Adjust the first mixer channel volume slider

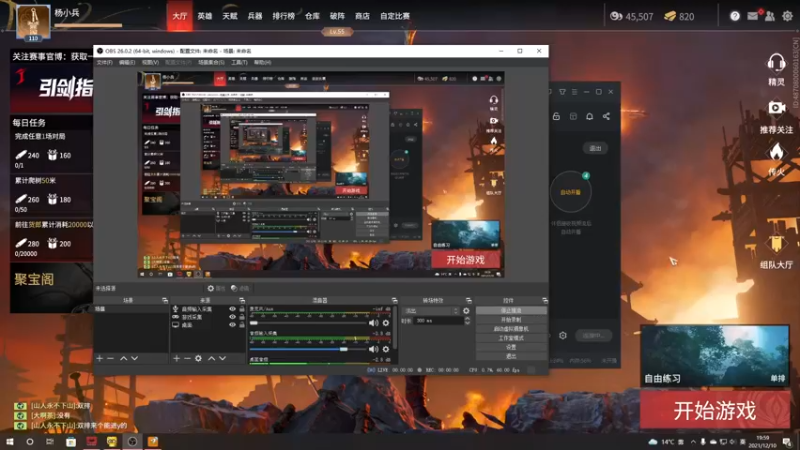(x=308, y=323)
